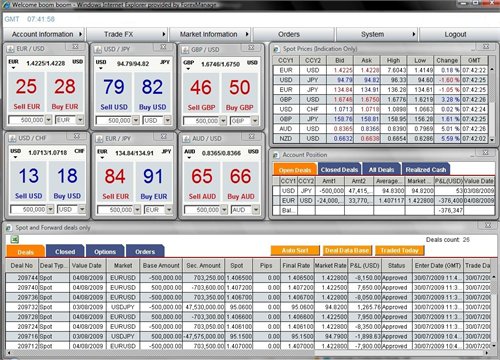Viewport: 500px width, 360px height.
Task: Close the EUR / JPY rate panel
Action: coord(164,136)
